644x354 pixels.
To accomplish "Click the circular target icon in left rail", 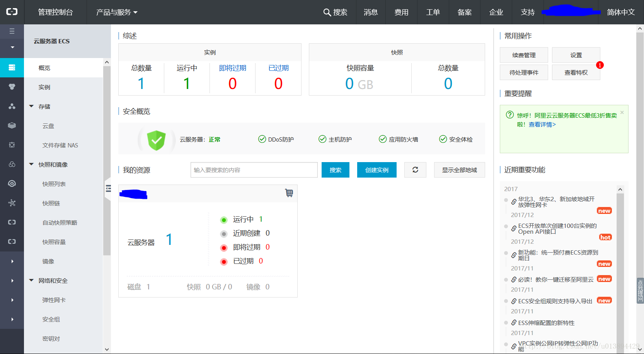I will [12, 183].
